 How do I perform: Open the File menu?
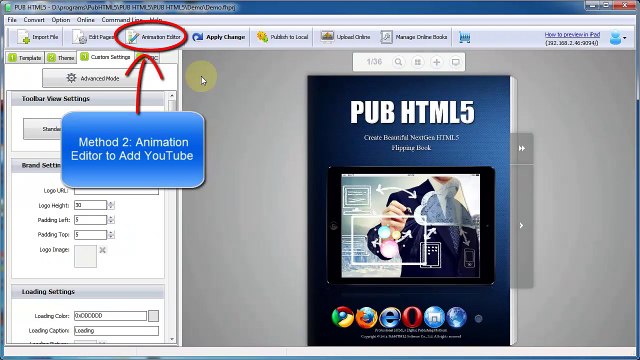(x=12, y=20)
